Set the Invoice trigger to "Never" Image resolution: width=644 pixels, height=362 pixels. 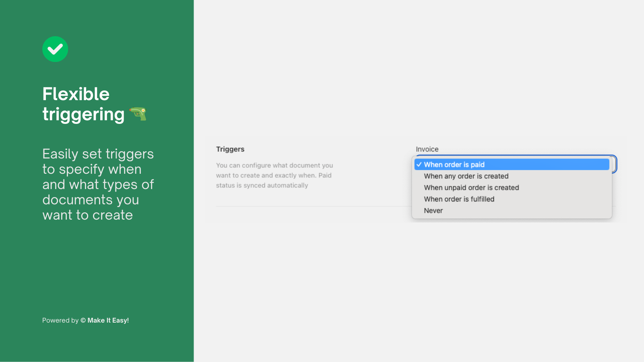click(433, 211)
